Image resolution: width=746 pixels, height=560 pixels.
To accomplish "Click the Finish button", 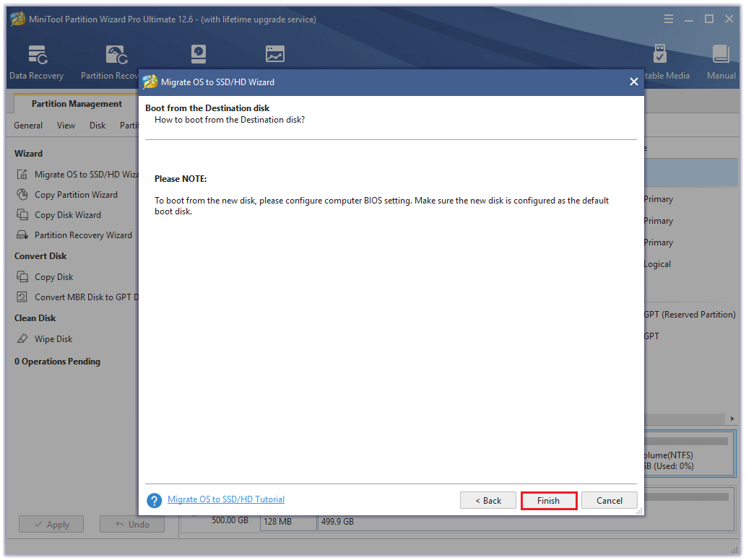I will point(549,501).
